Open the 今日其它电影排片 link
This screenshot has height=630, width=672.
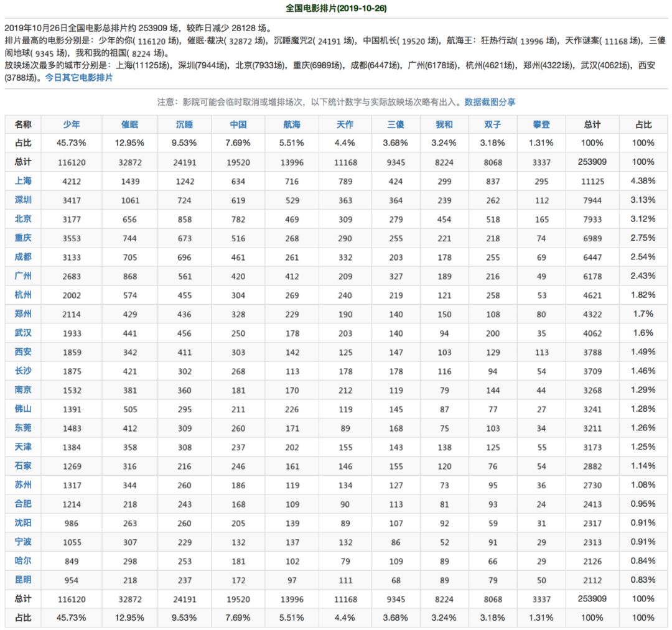(79, 78)
